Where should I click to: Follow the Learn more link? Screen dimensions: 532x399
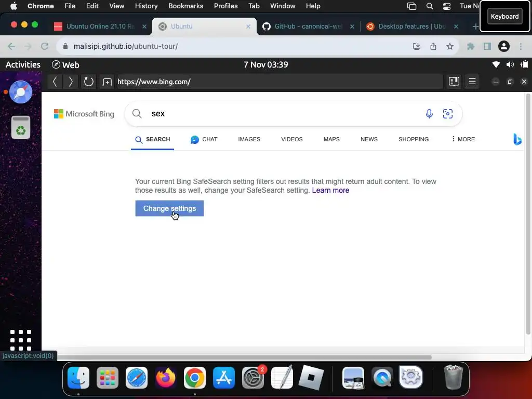(330, 190)
